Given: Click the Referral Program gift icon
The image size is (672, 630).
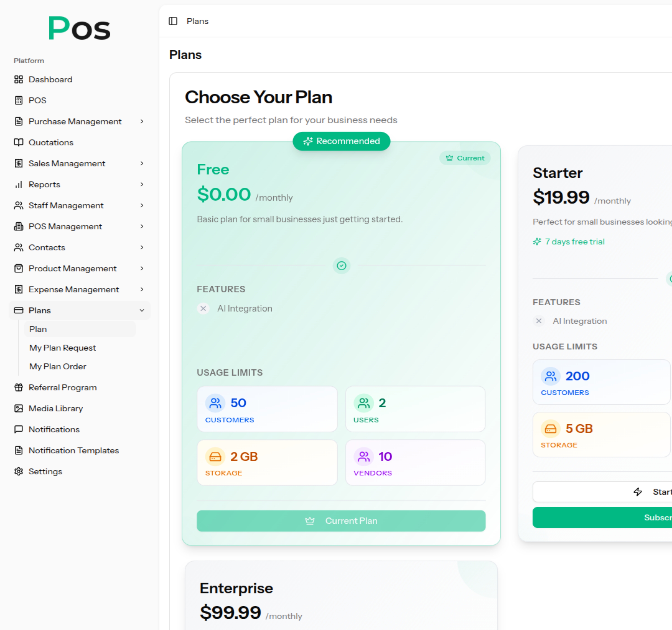Looking at the screenshot, I should [19, 387].
